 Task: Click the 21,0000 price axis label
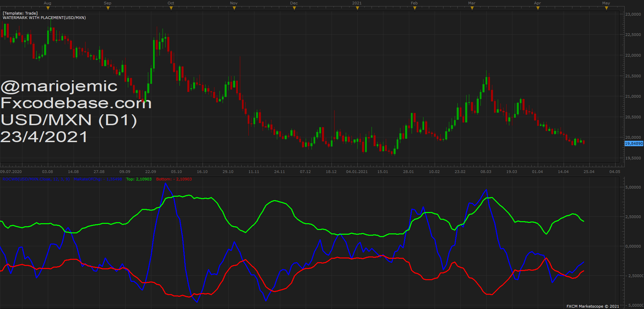(633, 96)
